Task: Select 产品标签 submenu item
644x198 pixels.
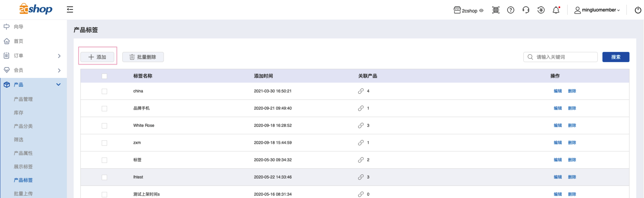Action: pyautogui.click(x=23, y=180)
